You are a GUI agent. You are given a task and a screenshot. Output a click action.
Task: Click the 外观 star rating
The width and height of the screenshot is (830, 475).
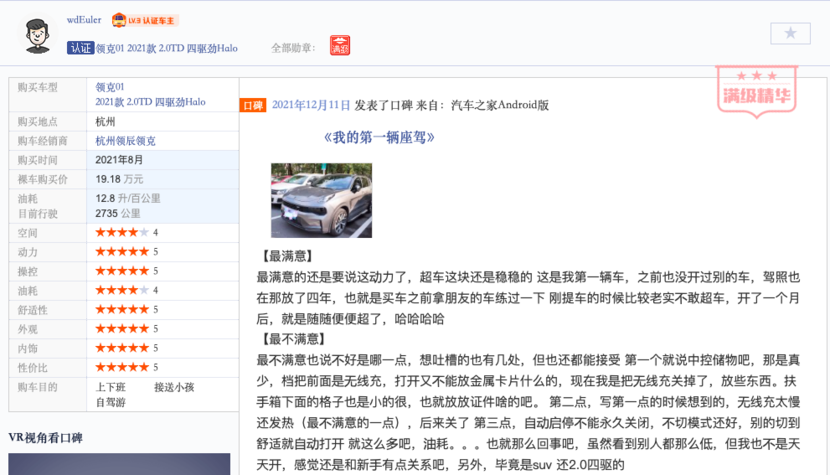122,329
